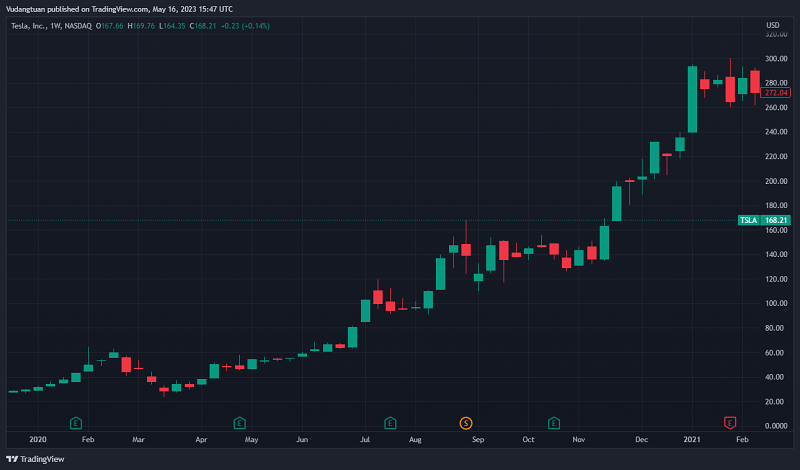This screenshot has height=470, width=800.
Task: Click the 200.00 level on price scale
Action: (x=776, y=181)
